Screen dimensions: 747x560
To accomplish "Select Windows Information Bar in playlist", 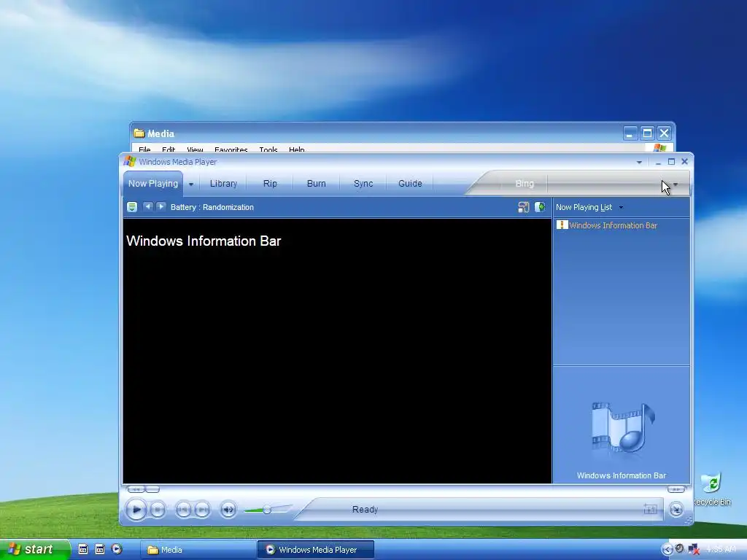I will (613, 225).
